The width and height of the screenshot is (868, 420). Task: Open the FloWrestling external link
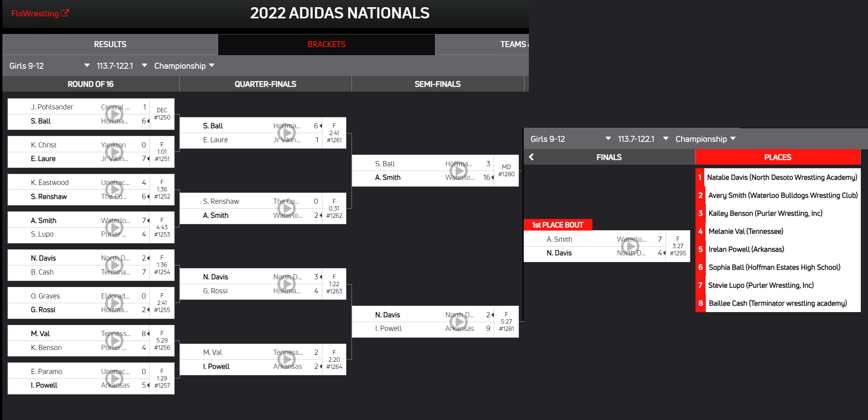click(40, 14)
